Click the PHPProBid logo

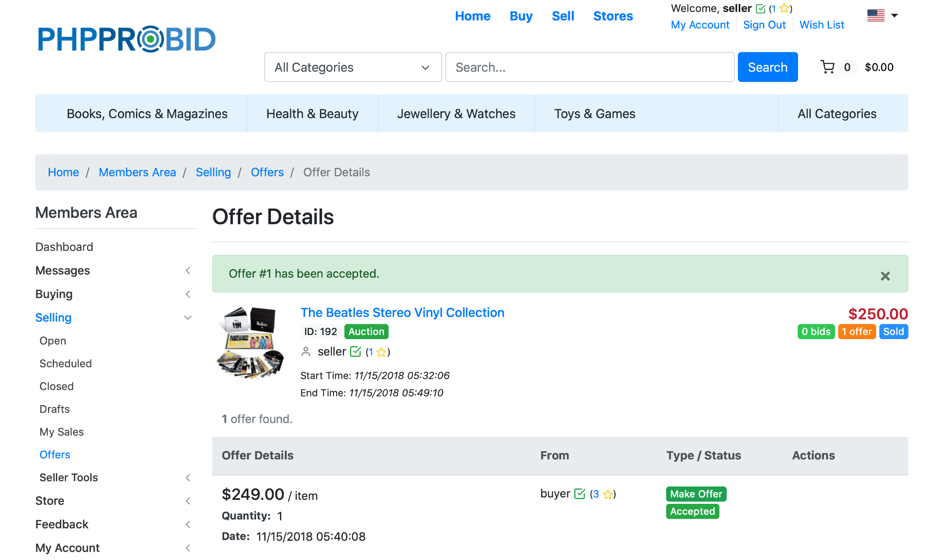pos(127,39)
